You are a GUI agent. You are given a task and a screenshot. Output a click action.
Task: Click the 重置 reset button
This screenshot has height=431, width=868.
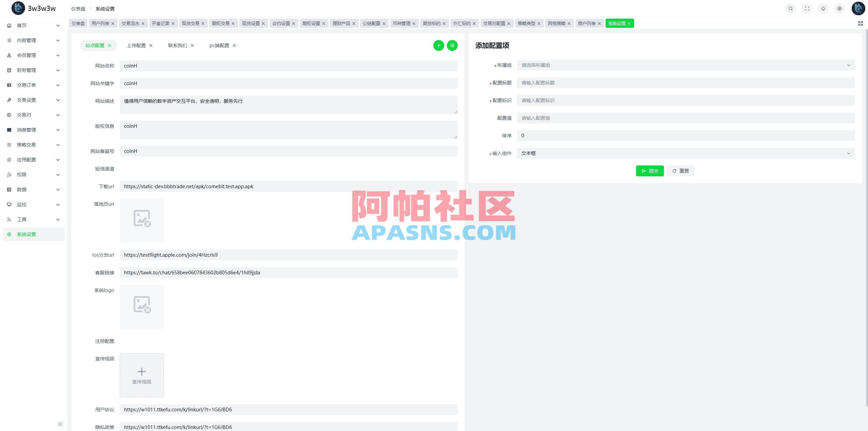click(x=680, y=171)
